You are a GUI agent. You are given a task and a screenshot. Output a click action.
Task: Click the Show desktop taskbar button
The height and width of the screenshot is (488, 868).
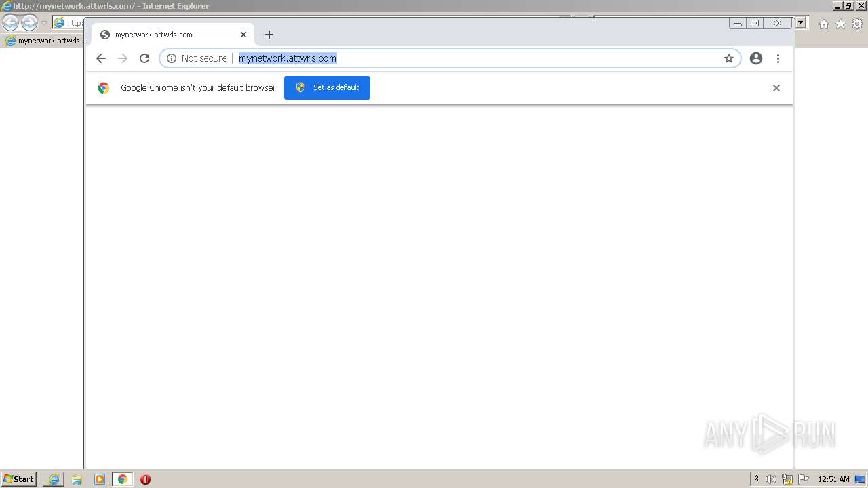tap(860, 479)
